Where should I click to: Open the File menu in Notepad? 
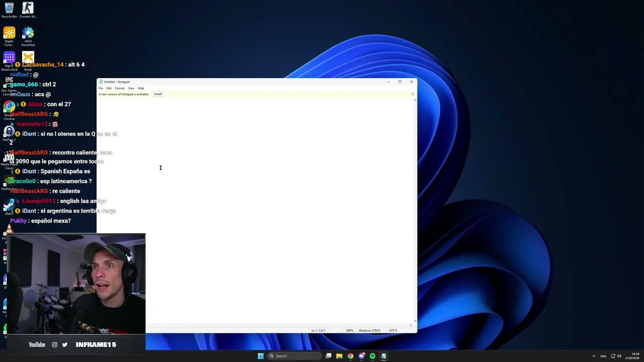101,88
